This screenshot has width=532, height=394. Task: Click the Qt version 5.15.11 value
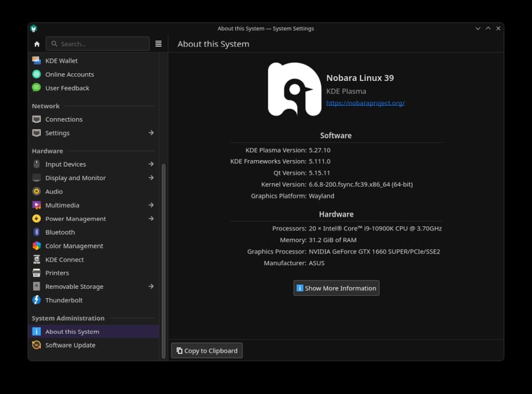pos(319,173)
